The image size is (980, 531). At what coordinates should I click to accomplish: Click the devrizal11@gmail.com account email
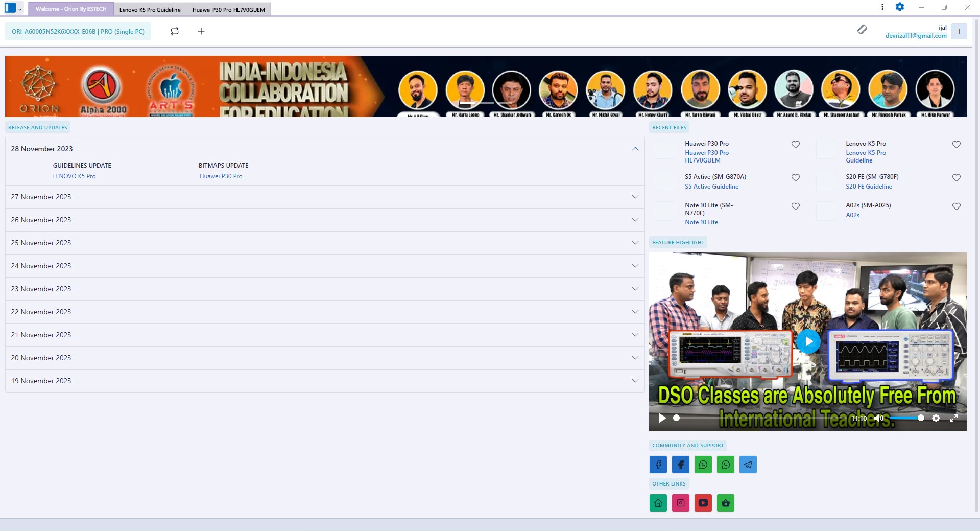coord(916,36)
